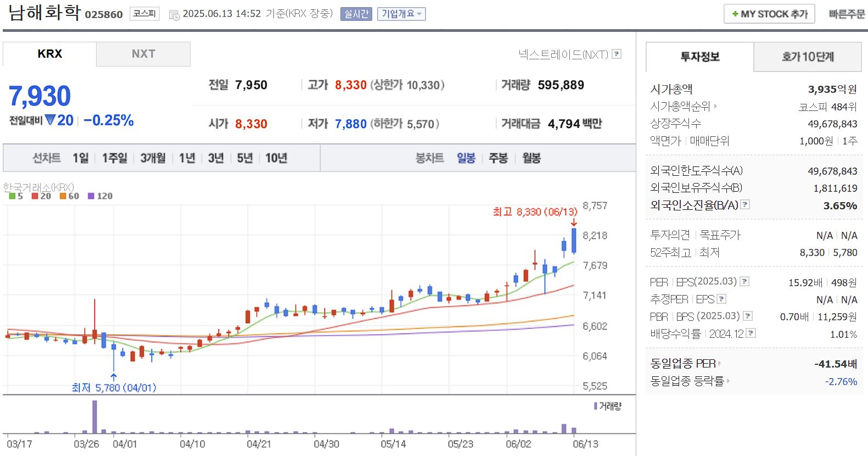Viewport: 868px width, 456px height.
Task: Click the help icon next to 외국인소진율(B/A)
Action: [x=745, y=204]
